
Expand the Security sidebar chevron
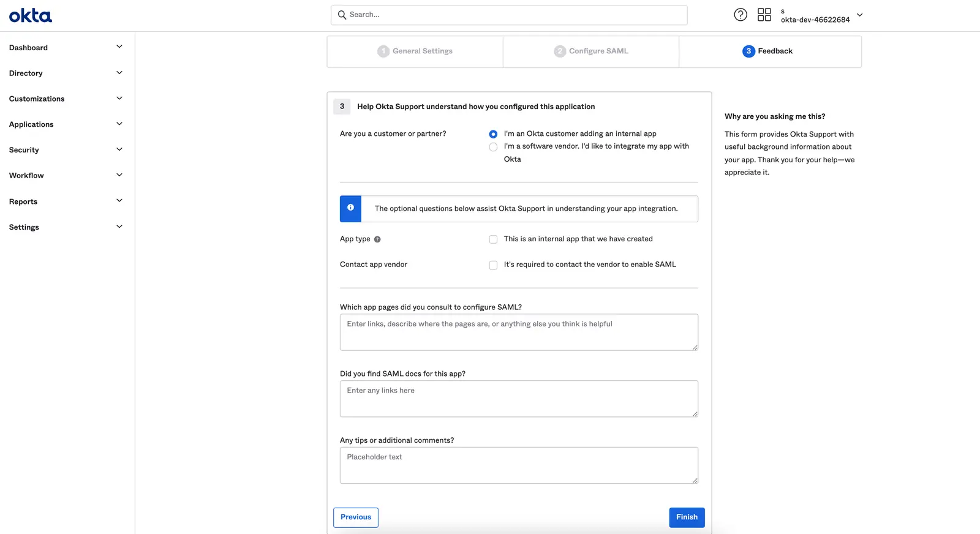click(x=119, y=149)
